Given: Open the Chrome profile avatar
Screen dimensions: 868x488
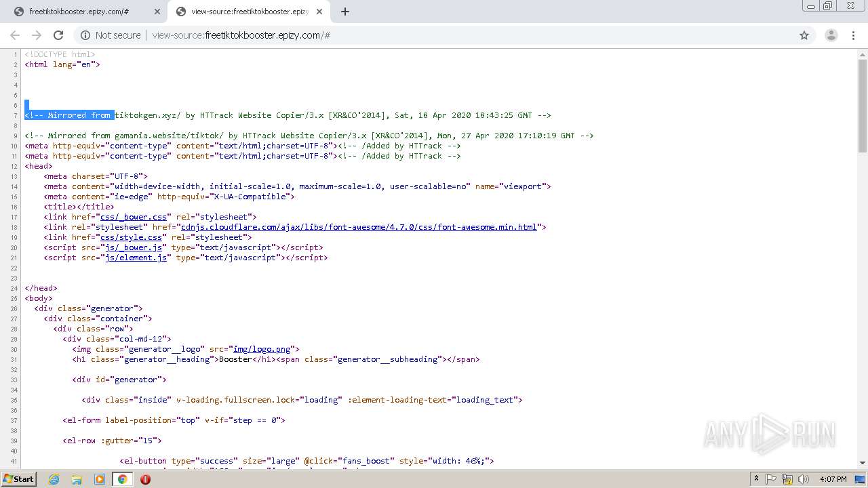Looking at the screenshot, I should click(x=831, y=35).
